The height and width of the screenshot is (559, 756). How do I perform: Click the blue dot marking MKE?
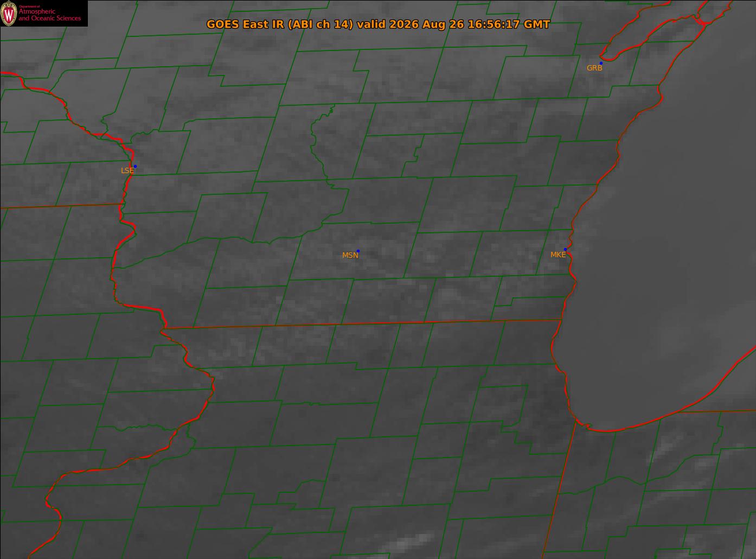pyautogui.click(x=565, y=250)
